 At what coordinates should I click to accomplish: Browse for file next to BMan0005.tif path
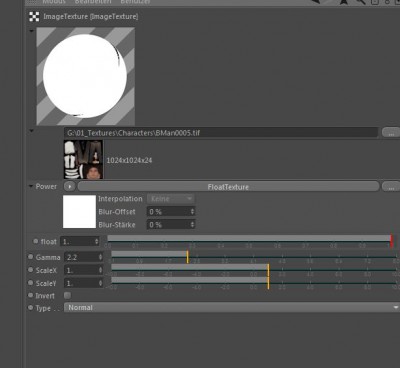(x=391, y=132)
